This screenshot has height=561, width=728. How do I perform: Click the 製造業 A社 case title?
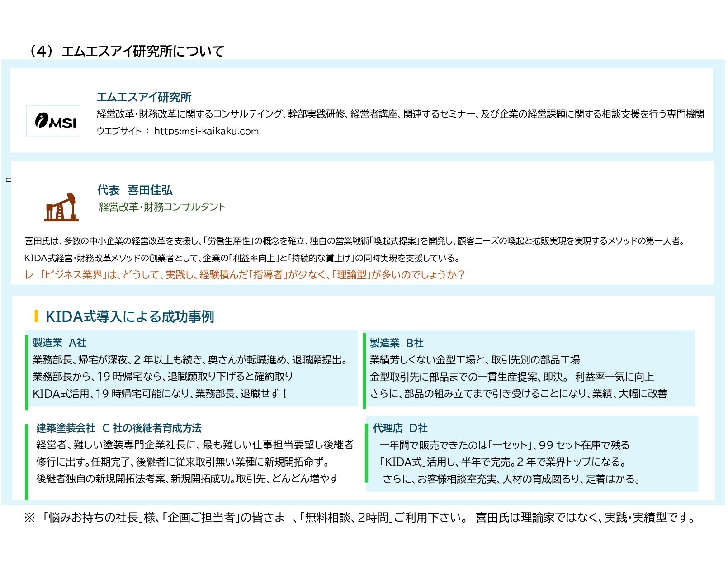click(59, 343)
